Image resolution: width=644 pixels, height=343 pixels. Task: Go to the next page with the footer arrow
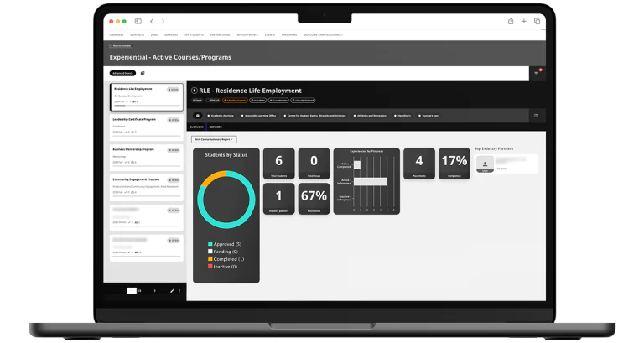pos(155,291)
